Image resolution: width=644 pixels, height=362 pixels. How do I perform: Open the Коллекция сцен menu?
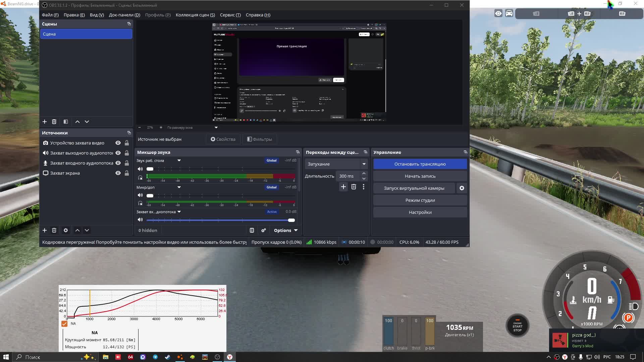tap(195, 15)
